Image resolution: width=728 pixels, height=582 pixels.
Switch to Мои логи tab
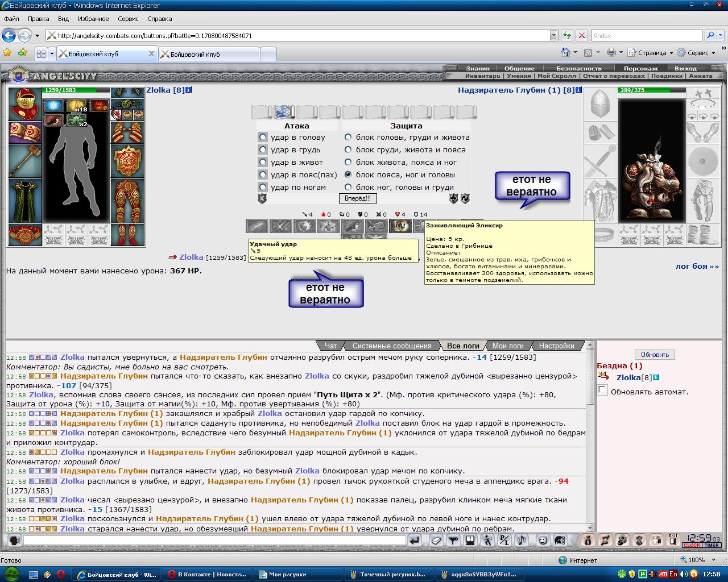tap(508, 346)
